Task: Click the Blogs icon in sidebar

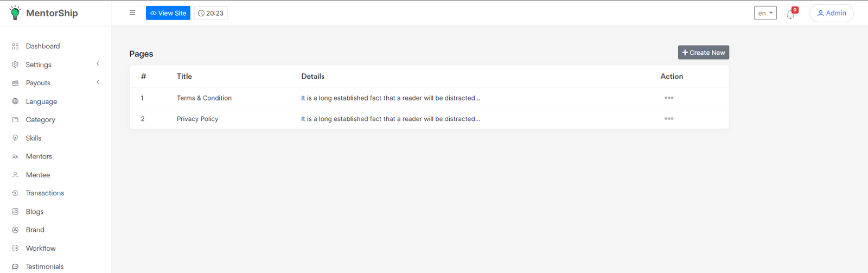Action: click(15, 212)
